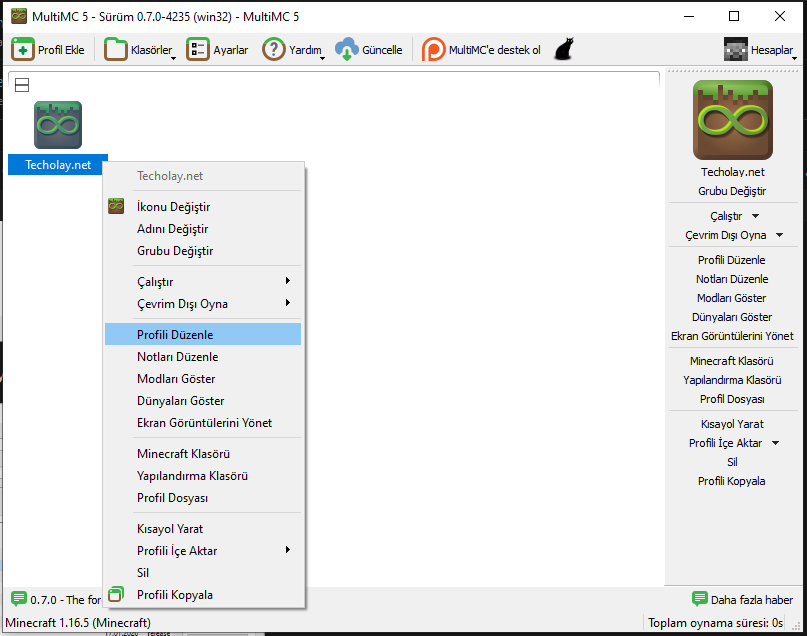Maximize the MultiMC window
The height and width of the screenshot is (636, 807).
pyautogui.click(x=734, y=16)
